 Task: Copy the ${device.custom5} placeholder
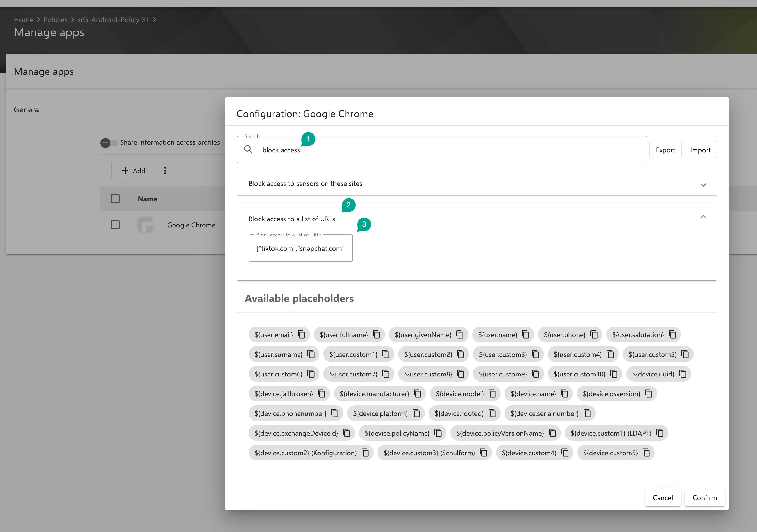pos(646,453)
